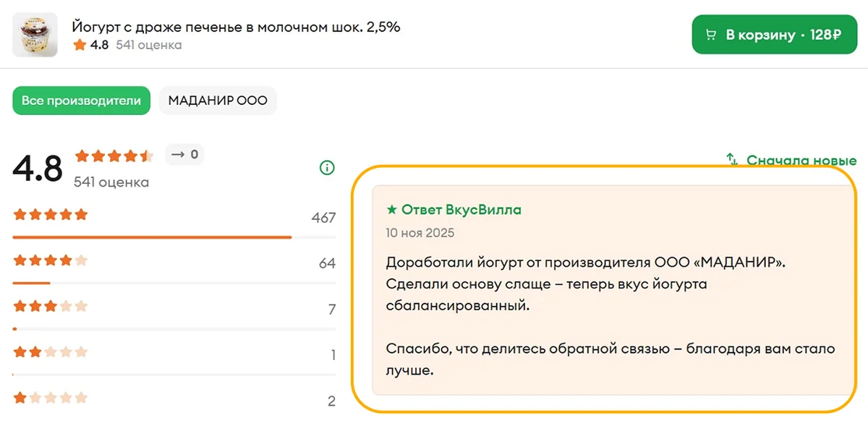This screenshot has width=868, height=434.
Task: Click the sort arrows icon near Сначала новые
Action: (x=732, y=160)
